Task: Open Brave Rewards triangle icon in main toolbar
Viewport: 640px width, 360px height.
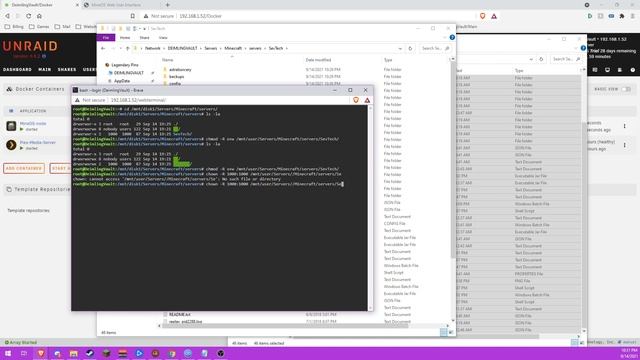Action: (494, 16)
